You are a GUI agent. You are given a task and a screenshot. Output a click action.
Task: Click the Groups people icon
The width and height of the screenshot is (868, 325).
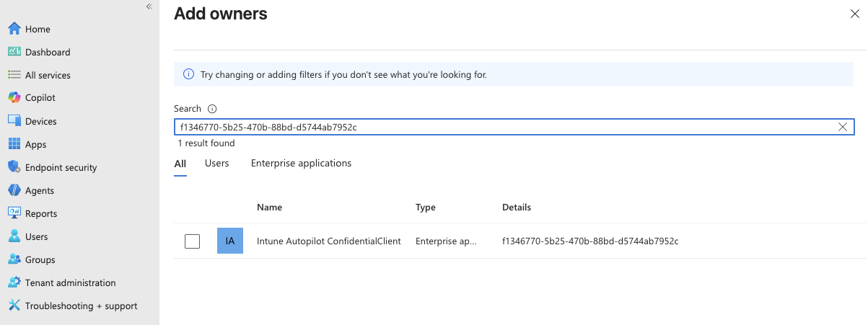pos(14,259)
